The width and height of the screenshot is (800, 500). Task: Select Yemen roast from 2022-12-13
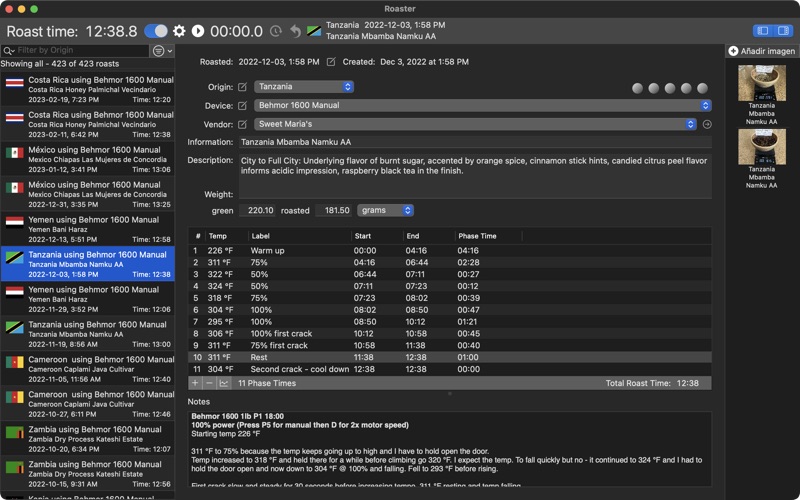pyautogui.click(x=87, y=229)
